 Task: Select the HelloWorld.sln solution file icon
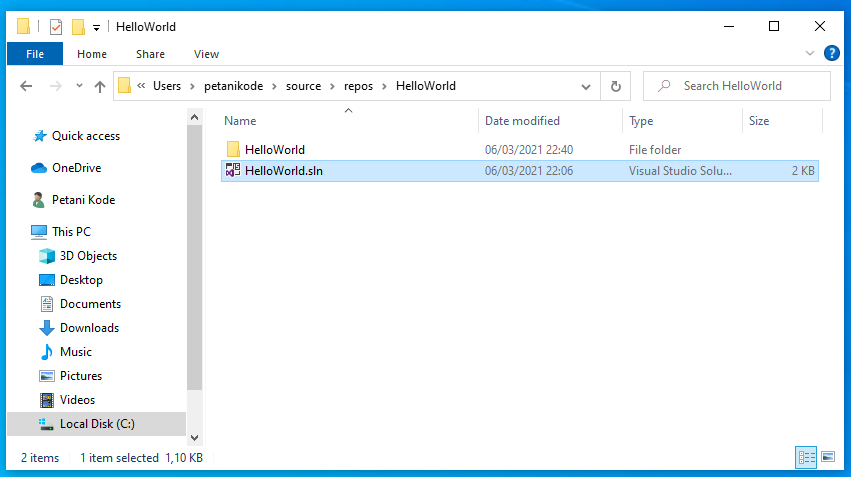pyautogui.click(x=233, y=170)
